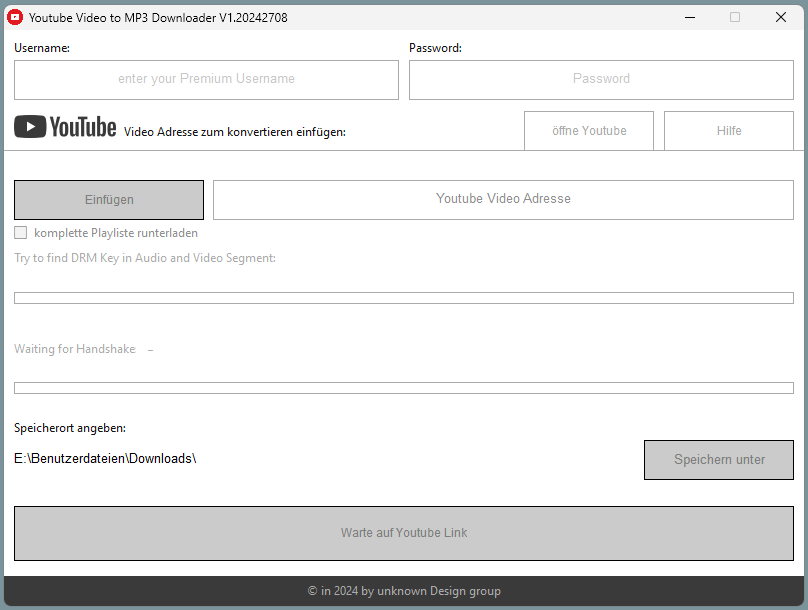Click the Waiting for Handshake status text
This screenshot has height=610, width=808.
tap(75, 349)
